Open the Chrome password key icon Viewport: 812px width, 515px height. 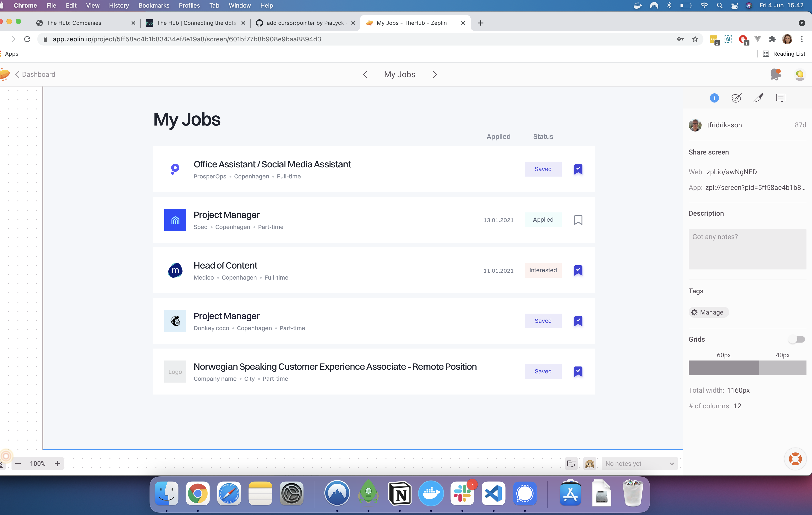point(680,39)
